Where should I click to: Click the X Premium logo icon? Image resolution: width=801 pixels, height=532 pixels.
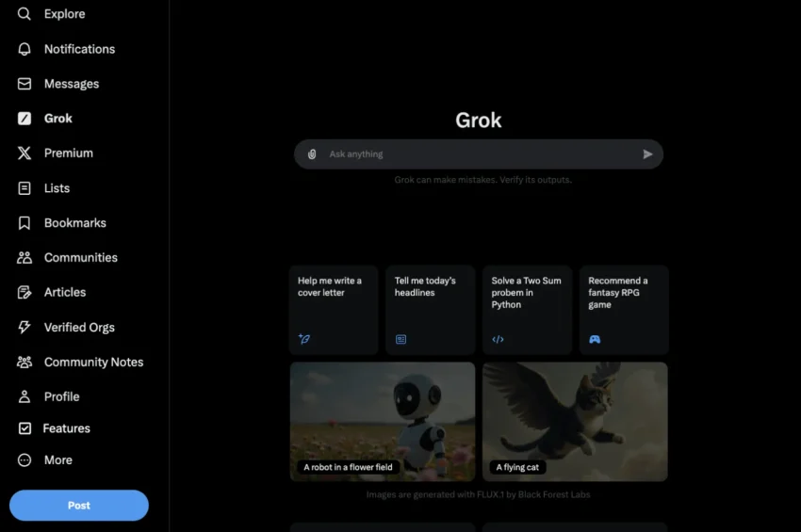[25, 153]
